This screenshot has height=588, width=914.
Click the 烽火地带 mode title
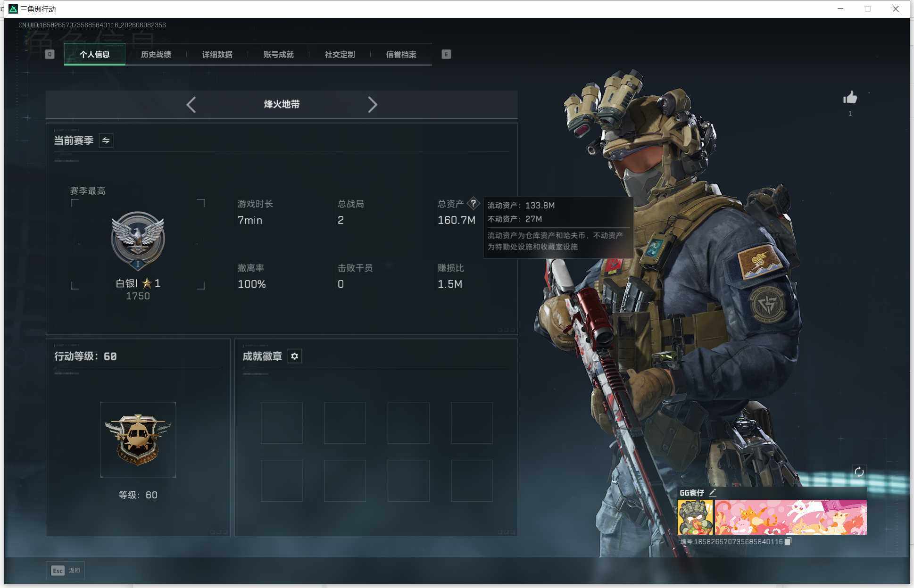(282, 104)
